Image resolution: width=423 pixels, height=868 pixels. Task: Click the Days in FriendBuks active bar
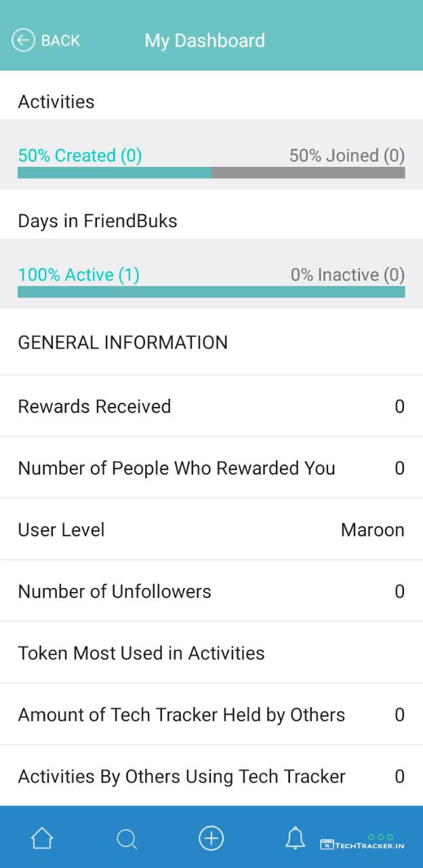click(x=211, y=292)
